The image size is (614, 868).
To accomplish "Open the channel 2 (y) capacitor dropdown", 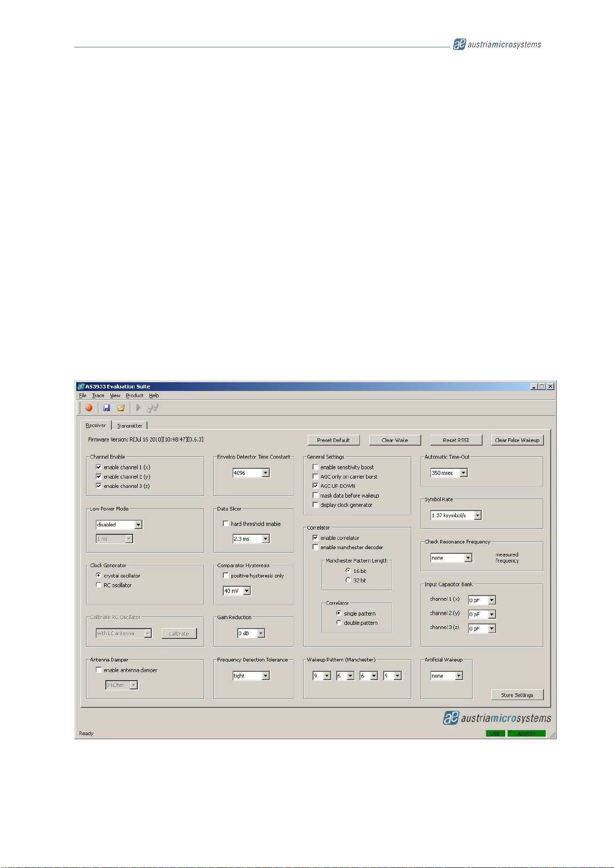I will (x=482, y=614).
